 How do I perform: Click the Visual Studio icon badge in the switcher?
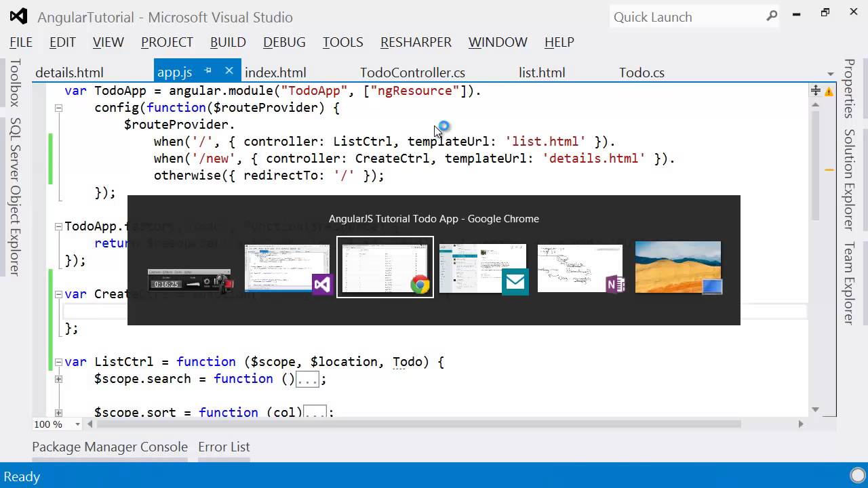pyautogui.click(x=322, y=285)
